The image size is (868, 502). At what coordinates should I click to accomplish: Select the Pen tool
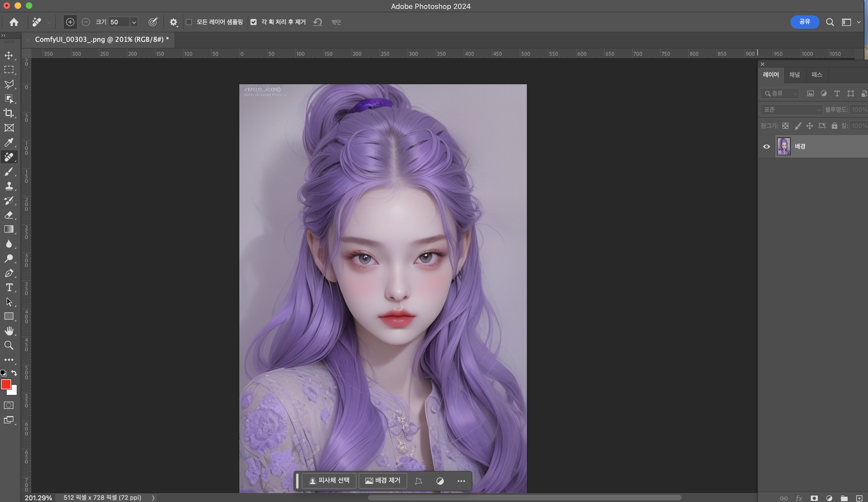(9, 273)
